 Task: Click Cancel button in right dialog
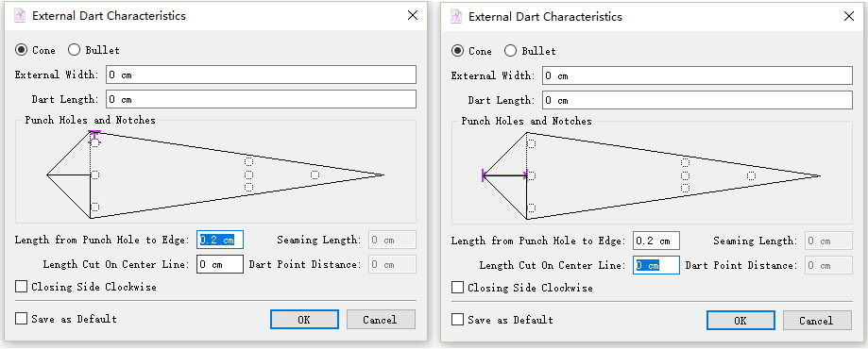click(x=817, y=321)
